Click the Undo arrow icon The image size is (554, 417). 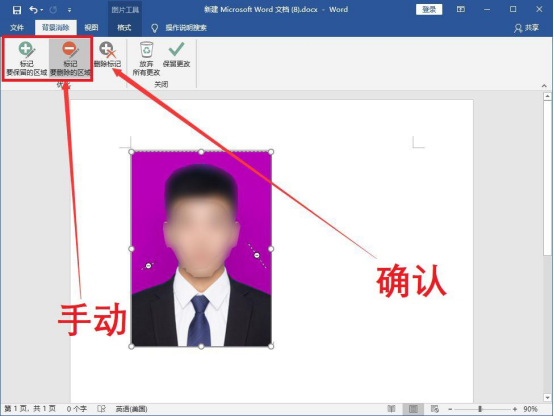click(34, 10)
